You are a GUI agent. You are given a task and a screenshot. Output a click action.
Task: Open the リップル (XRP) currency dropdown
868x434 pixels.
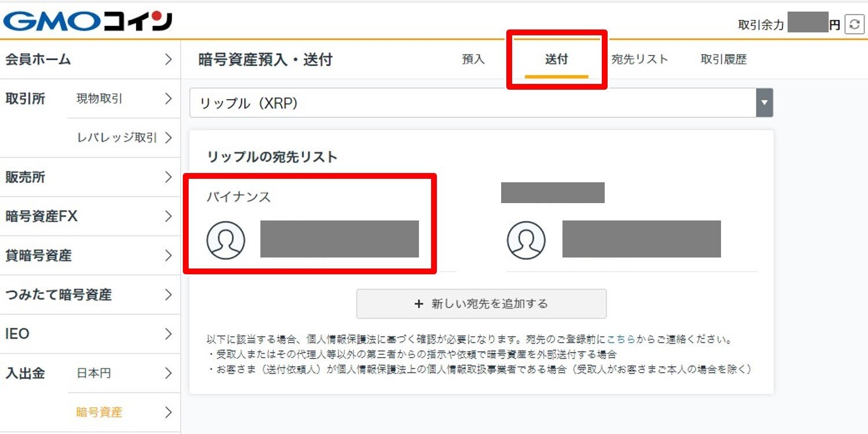tap(481, 103)
